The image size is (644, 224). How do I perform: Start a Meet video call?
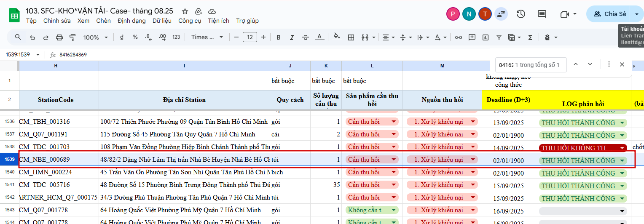[x=565, y=14]
